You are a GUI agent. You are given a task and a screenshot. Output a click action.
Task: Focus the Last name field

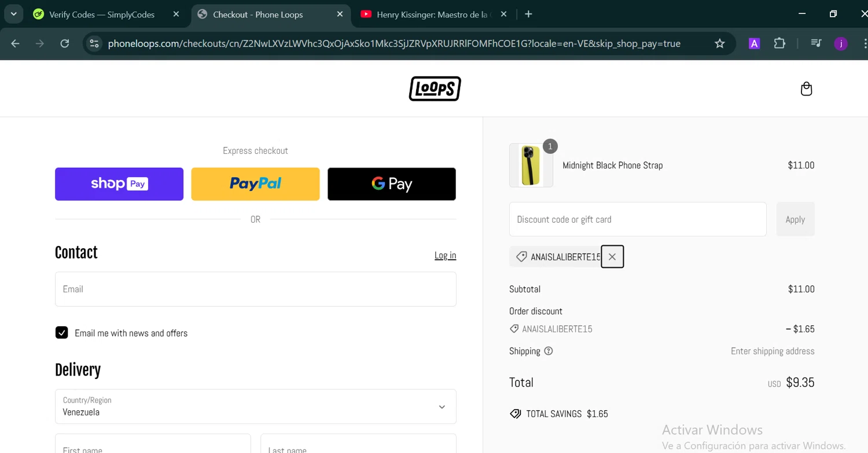point(358,444)
